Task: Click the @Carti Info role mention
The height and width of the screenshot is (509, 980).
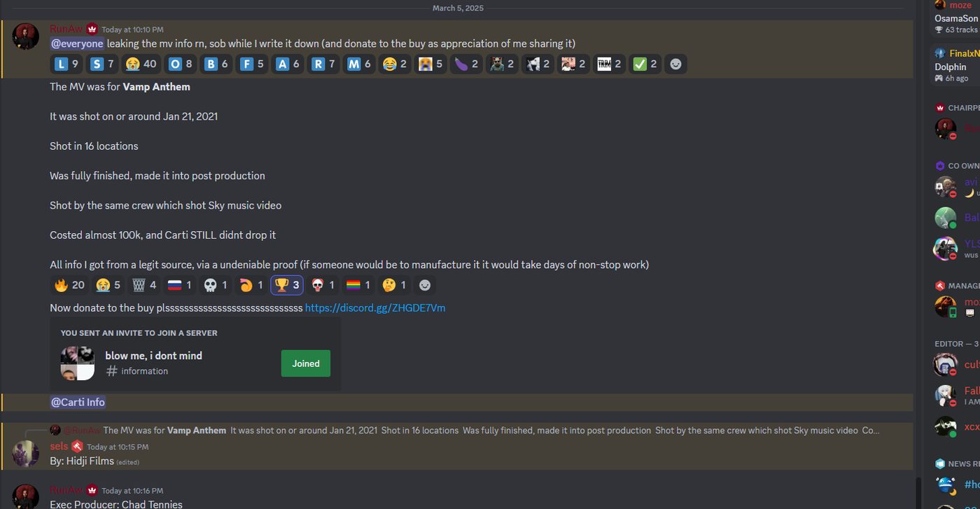Action: 78,402
